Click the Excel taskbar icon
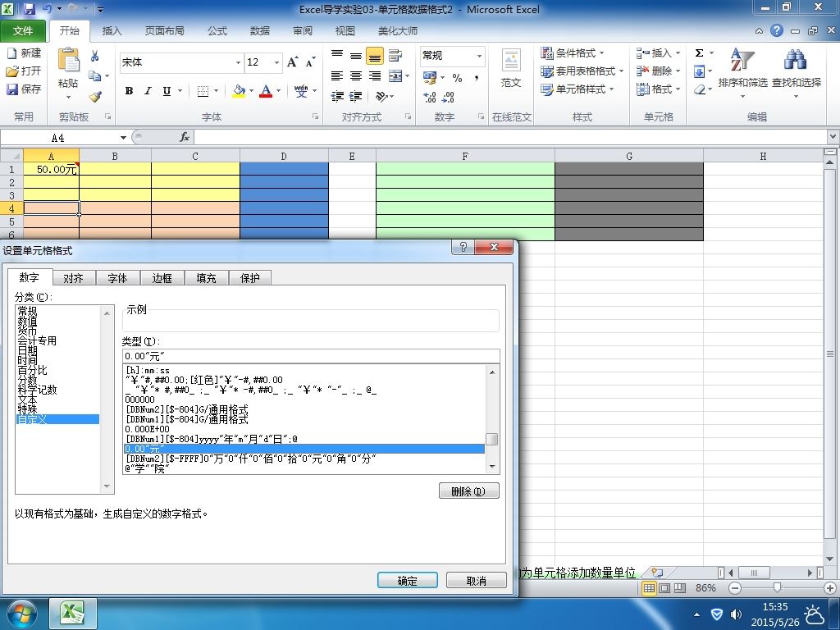Viewport: 840px width, 630px height. tap(72, 614)
